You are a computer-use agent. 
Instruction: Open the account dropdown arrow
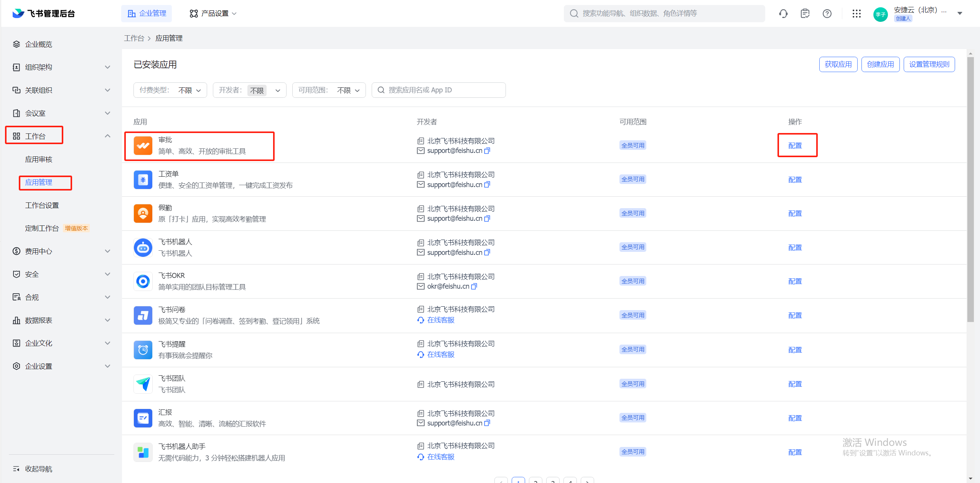point(960,14)
